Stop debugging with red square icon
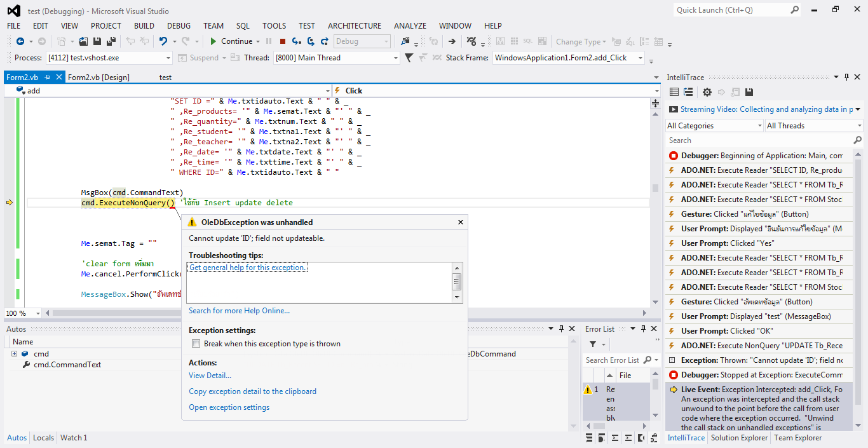This screenshot has height=448, width=868. click(283, 41)
